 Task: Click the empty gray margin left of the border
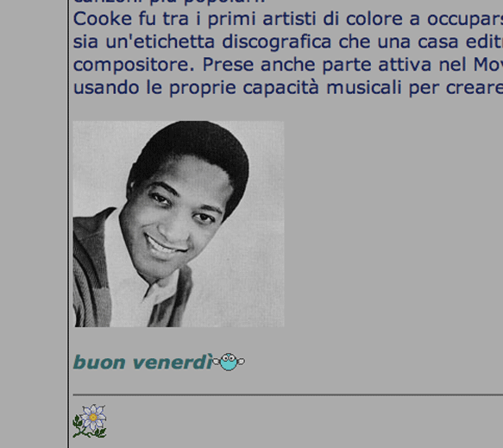(34, 224)
